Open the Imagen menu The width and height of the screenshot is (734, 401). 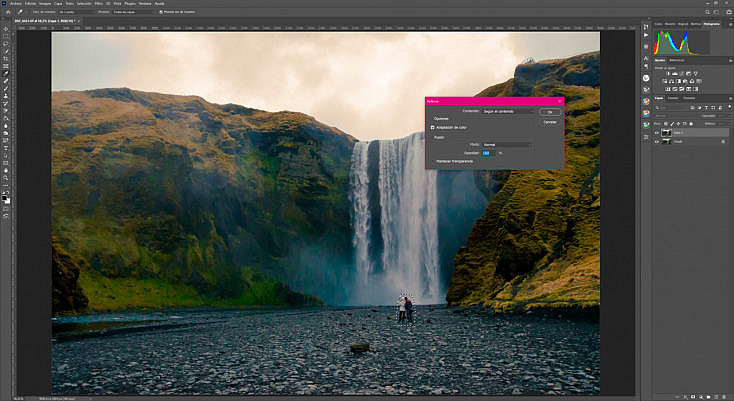[x=45, y=3]
